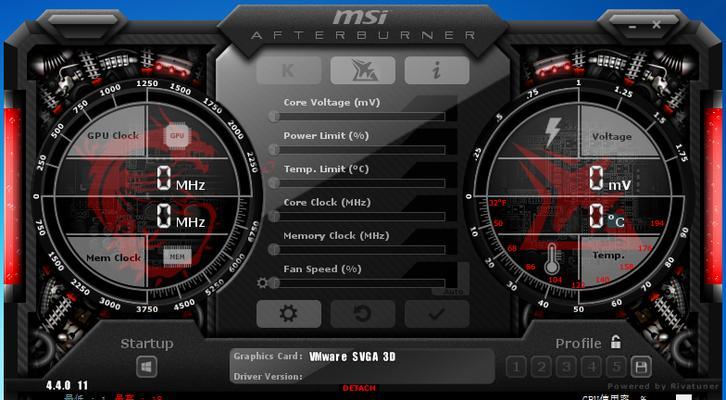
Task: Click the Driver Version label
Action: tap(268, 376)
